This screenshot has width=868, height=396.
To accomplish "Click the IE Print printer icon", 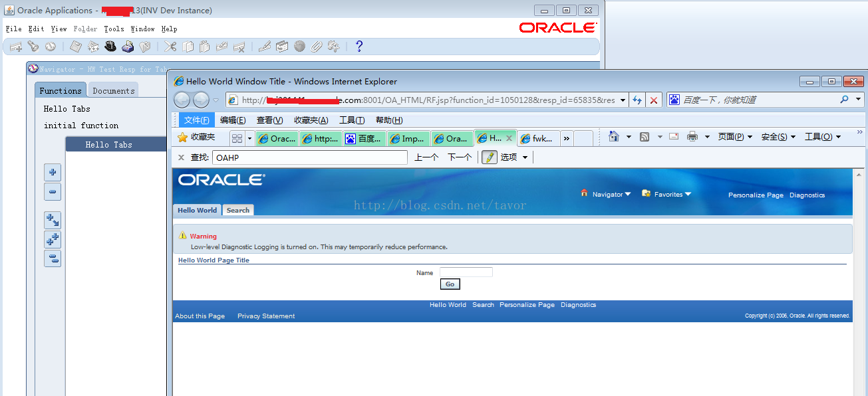I will point(692,137).
